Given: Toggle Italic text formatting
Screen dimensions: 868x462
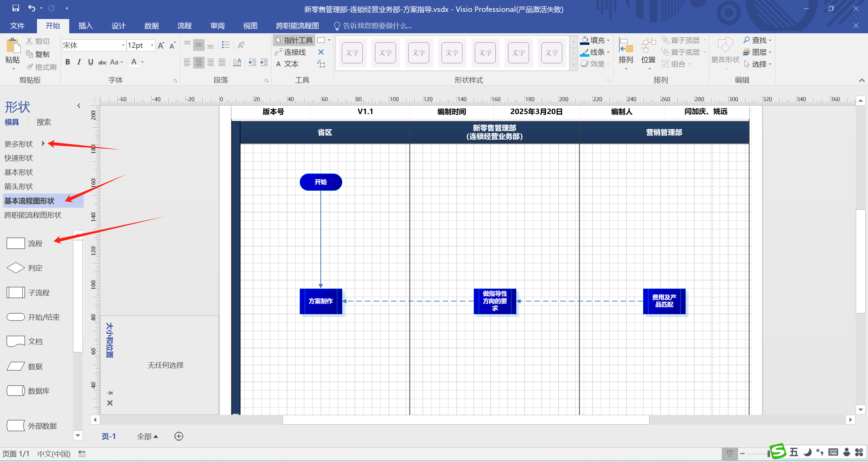Looking at the screenshot, I should (79, 62).
